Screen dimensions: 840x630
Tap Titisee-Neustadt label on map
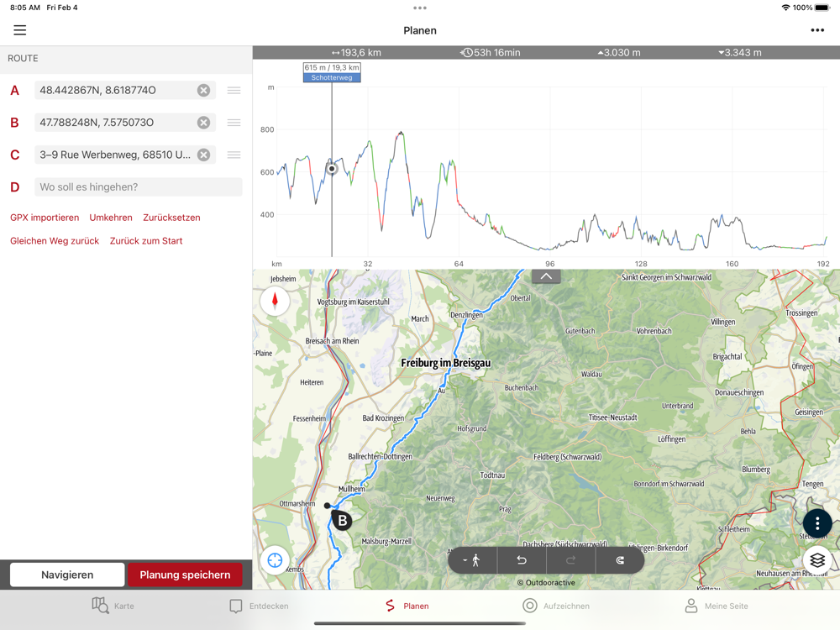click(613, 417)
